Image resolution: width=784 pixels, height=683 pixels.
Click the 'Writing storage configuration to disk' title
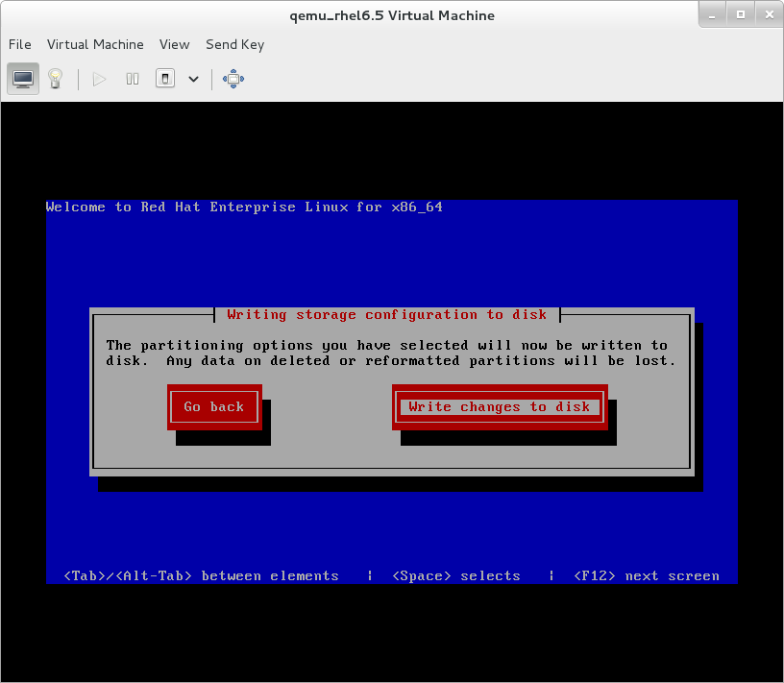[387, 314]
